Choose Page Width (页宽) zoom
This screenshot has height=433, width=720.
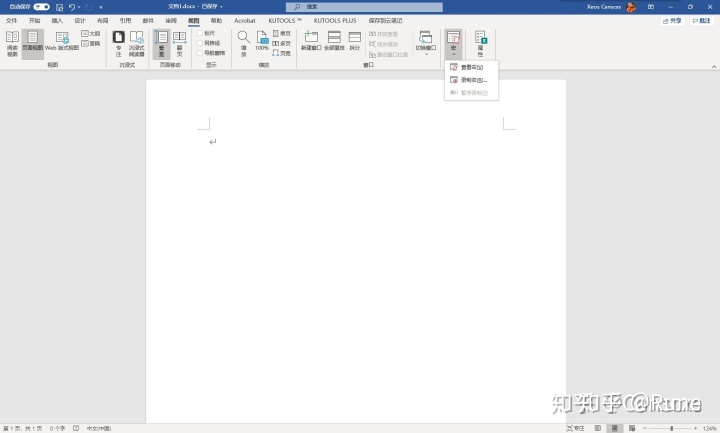[282, 53]
